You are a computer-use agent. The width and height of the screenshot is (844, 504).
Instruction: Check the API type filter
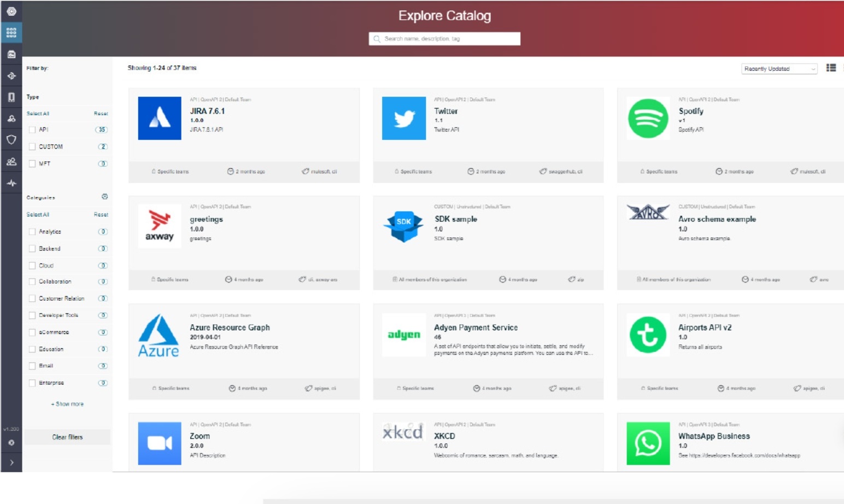(32, 130)
